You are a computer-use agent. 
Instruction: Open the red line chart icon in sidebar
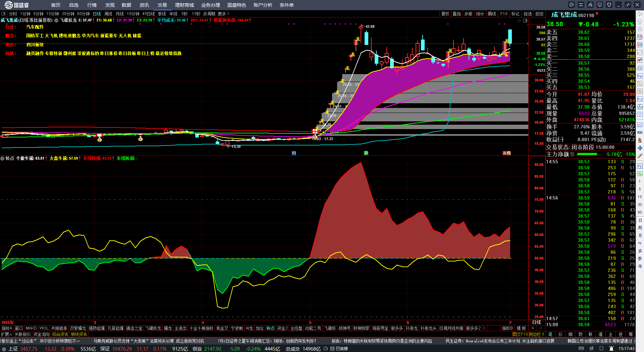coord(640,53)
